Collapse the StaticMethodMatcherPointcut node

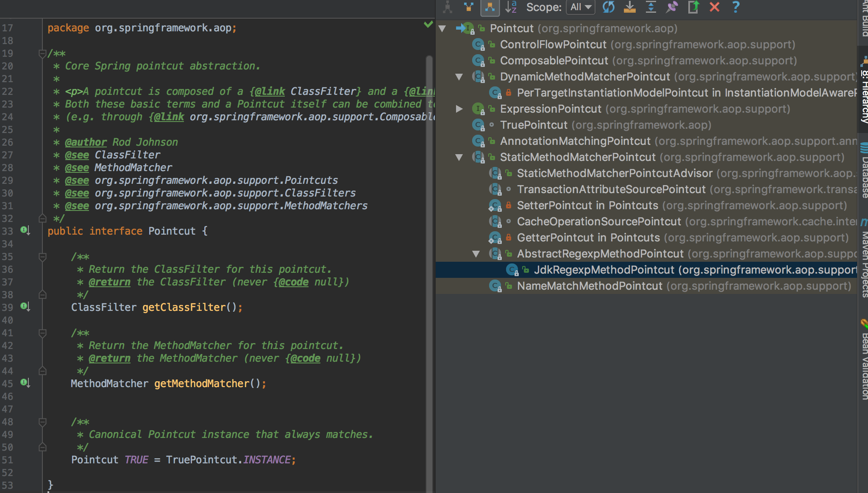[x=459, y=158]
